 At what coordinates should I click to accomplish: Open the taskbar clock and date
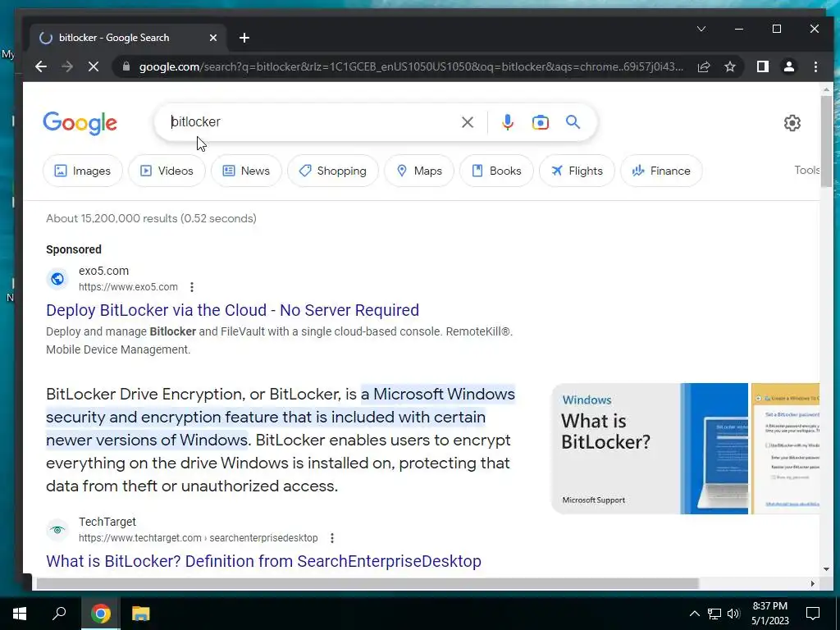pos(769,614)
